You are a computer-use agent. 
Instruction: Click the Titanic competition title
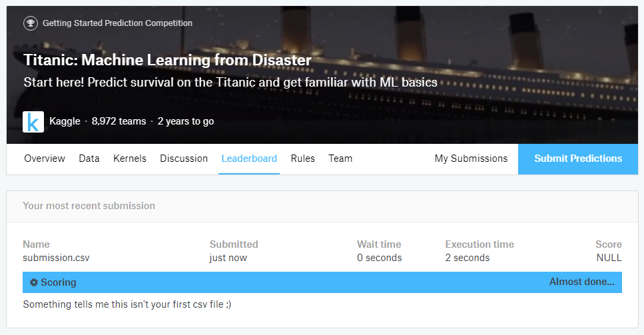click(167, 60)
